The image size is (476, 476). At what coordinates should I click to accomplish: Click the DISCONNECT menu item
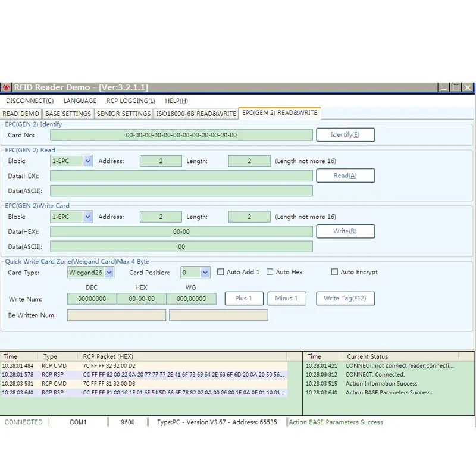(29, 101)
